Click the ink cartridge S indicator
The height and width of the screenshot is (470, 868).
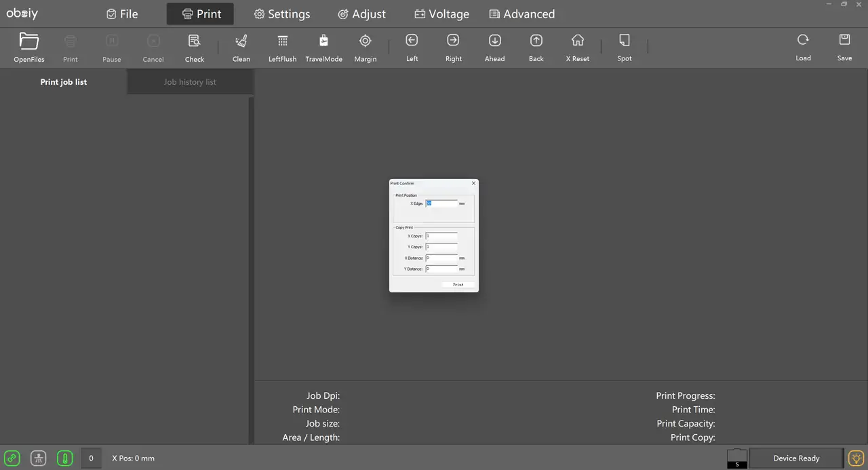[737, 458]
